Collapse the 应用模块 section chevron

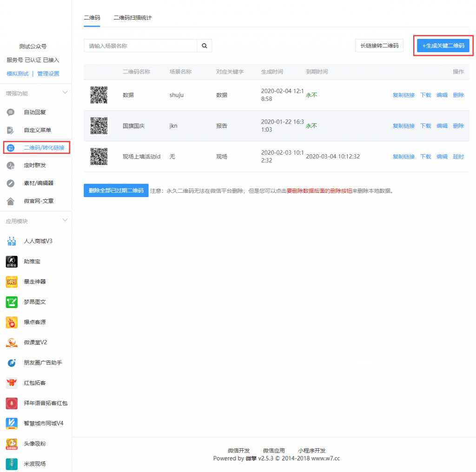click(x=65, y=220)
